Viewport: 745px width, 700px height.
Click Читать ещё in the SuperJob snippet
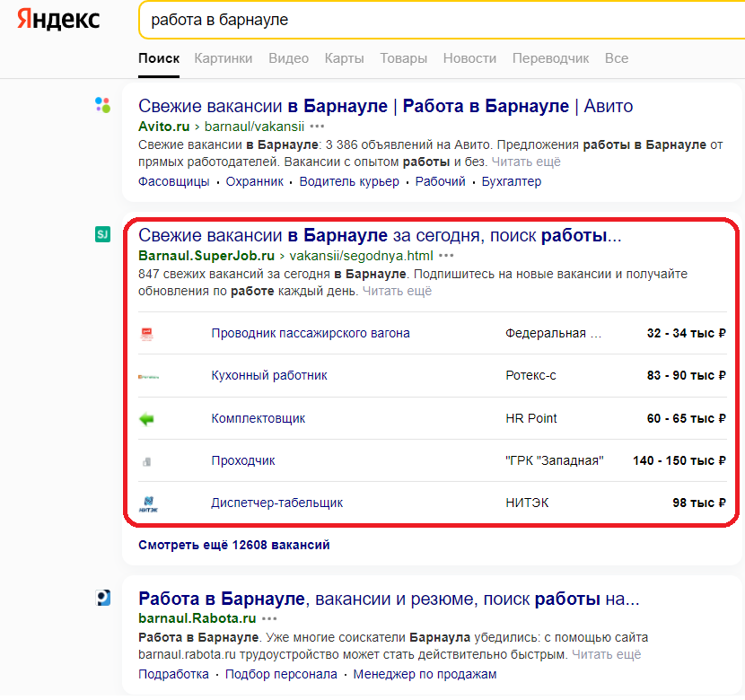point(398,291)
